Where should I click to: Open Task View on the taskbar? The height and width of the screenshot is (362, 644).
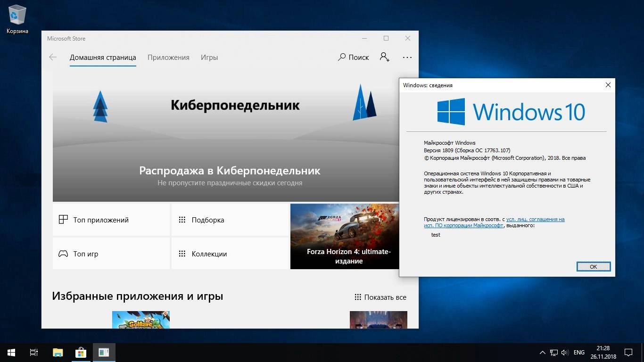click(34, 352)
